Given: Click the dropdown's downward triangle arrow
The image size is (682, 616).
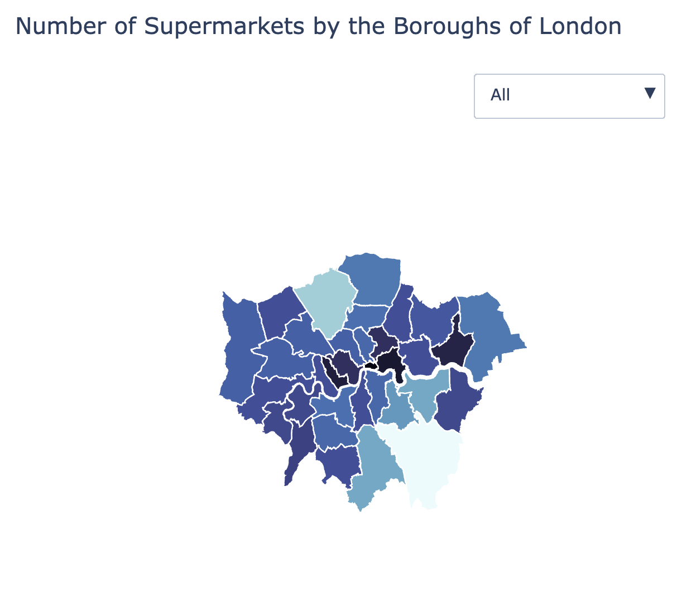Looking at the screenshot, I should tap(650, 93).
